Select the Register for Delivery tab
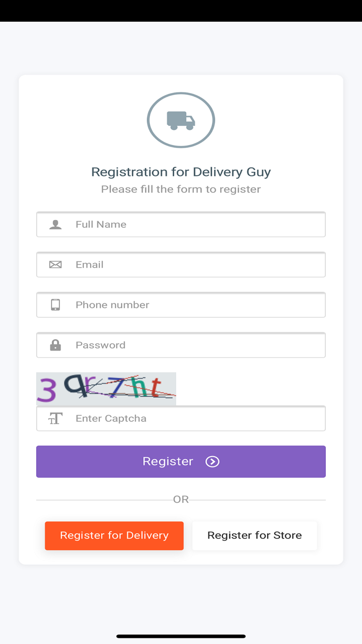The height and width of the screenshot is (644, 362). pyautogui.click(x=114, y=535)
